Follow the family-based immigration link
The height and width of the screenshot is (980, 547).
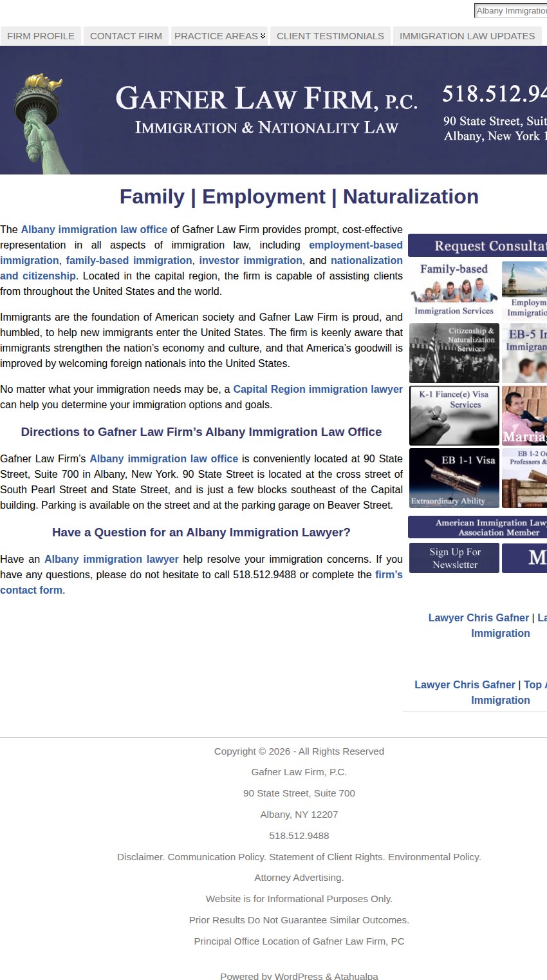pos(129,260)
